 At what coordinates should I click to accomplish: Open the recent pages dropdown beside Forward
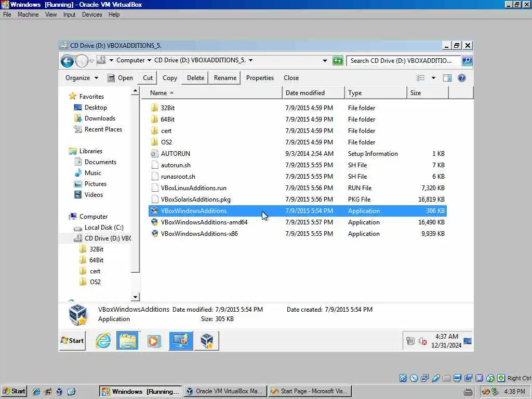click(91, 61)
